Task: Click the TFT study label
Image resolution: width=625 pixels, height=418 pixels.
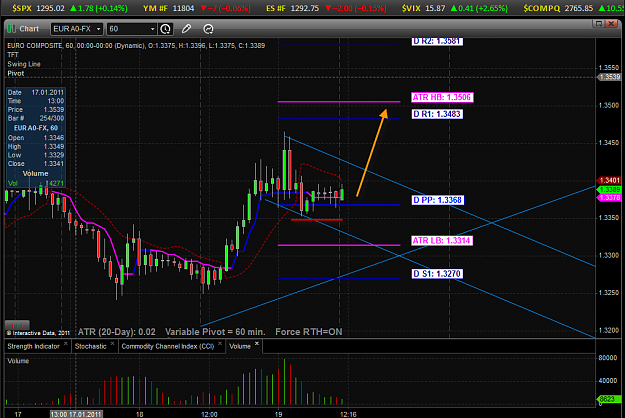Action: pyautogui.click(x=13, y=55)
